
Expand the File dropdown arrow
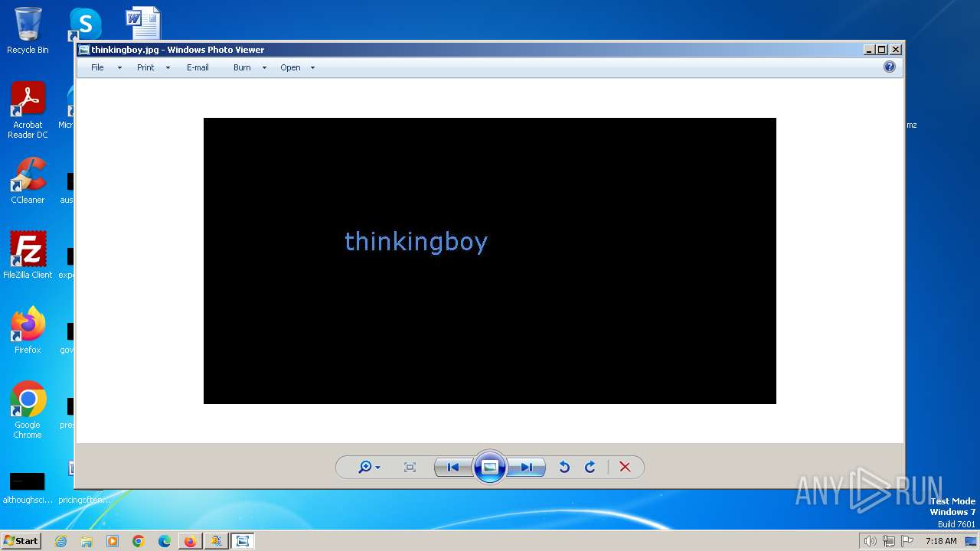pos(119,68)
